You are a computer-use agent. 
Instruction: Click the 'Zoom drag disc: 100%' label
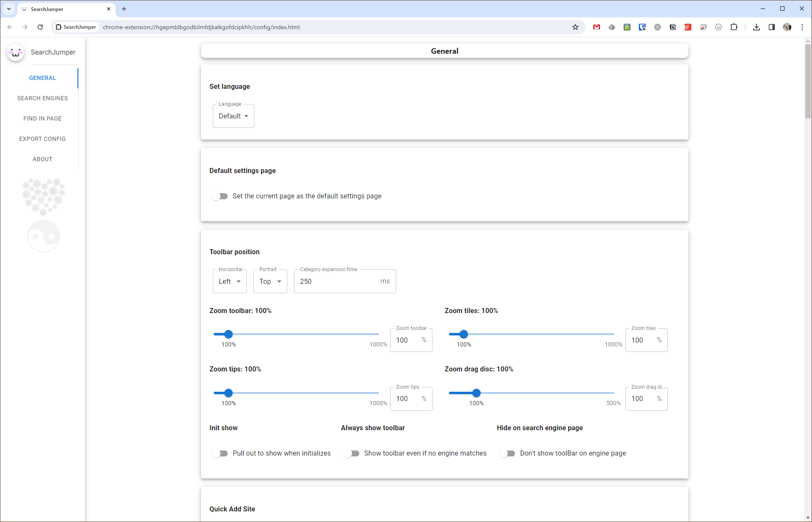pos(479,369)
